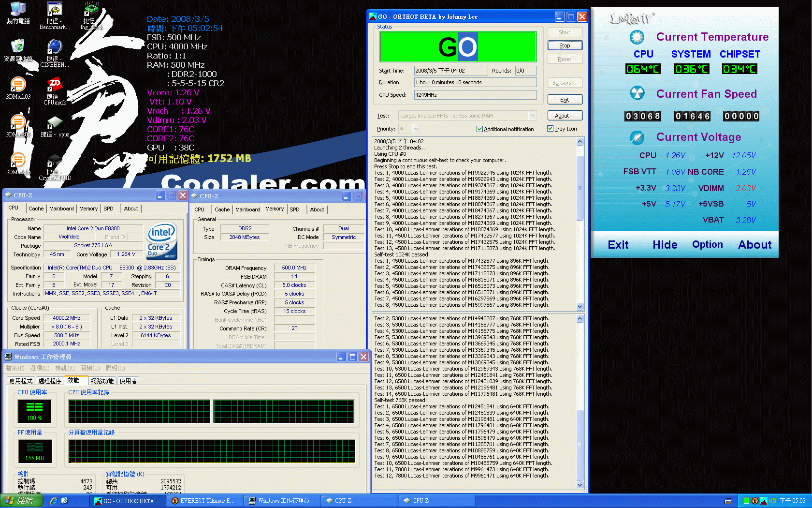Click the CPU usage meter in Task Manager
The width and height of the screenshot is (812, 508).
click(34, 411)
